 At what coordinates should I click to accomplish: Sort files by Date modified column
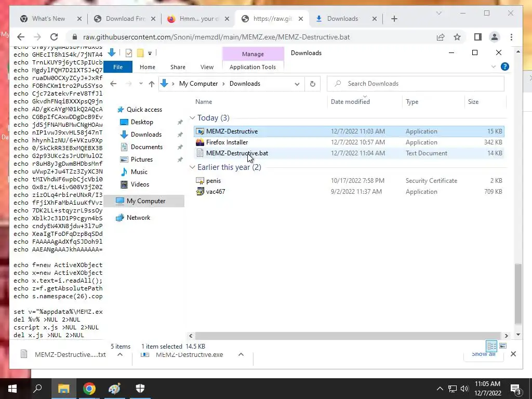coord(350,102)
